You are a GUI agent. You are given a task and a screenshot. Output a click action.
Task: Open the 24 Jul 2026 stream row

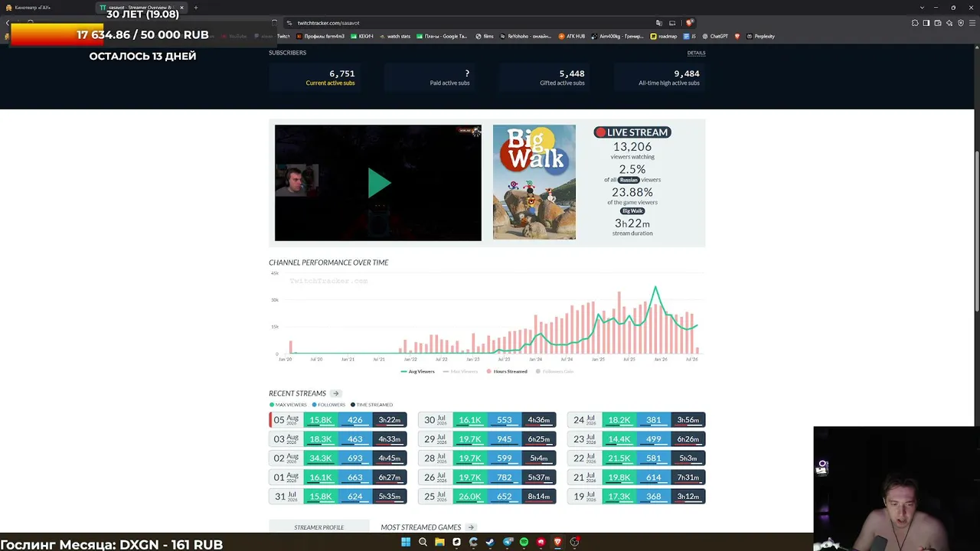coord(636,419)
